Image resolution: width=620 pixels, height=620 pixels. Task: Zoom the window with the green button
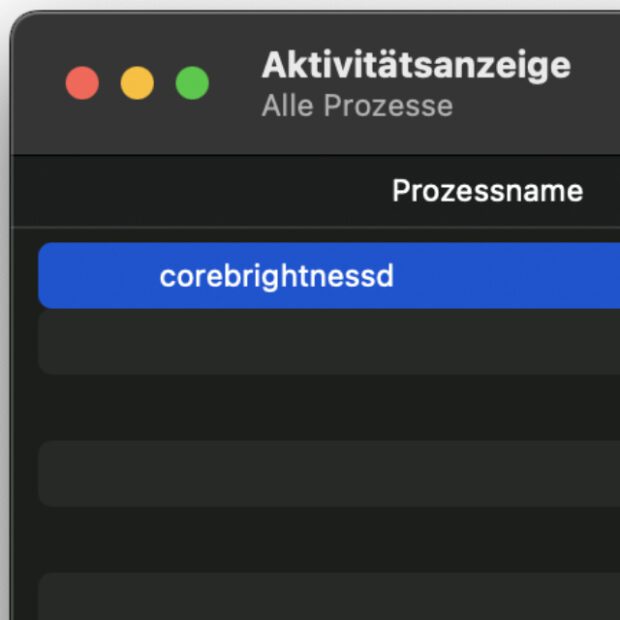tap(192, 83)
